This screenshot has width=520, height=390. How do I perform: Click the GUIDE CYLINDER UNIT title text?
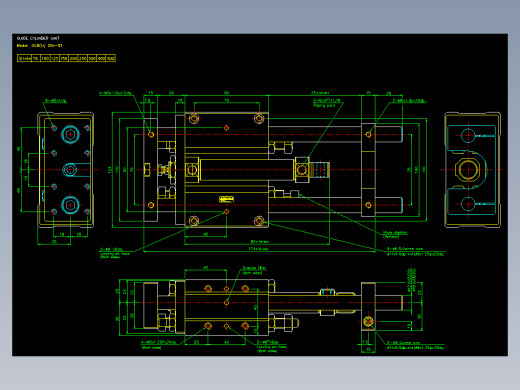[x=38, y=38]
